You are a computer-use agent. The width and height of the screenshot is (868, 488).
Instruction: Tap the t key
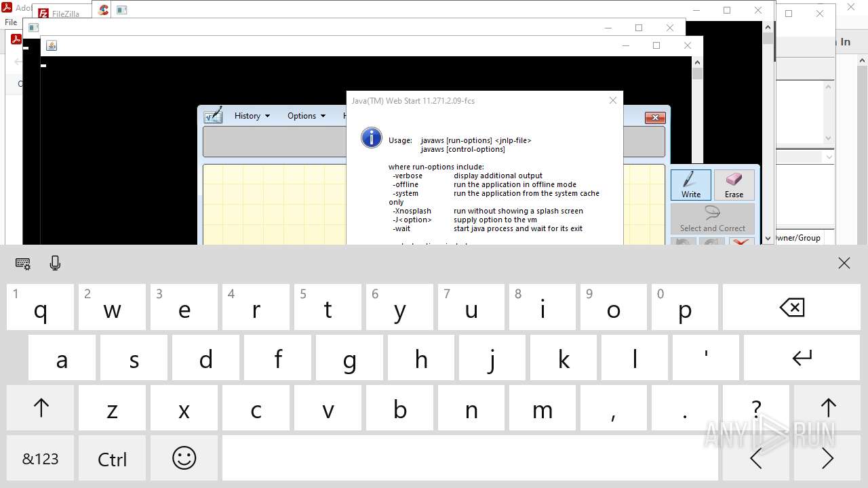328,307
